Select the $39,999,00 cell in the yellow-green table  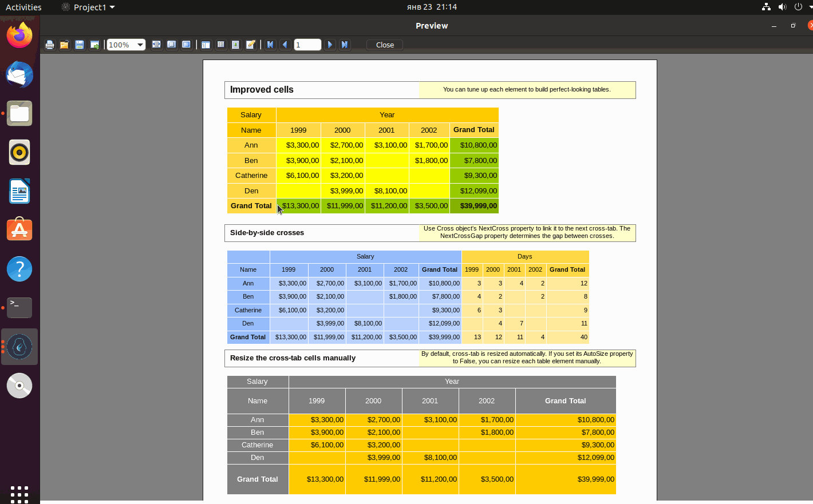coord(474,206)
